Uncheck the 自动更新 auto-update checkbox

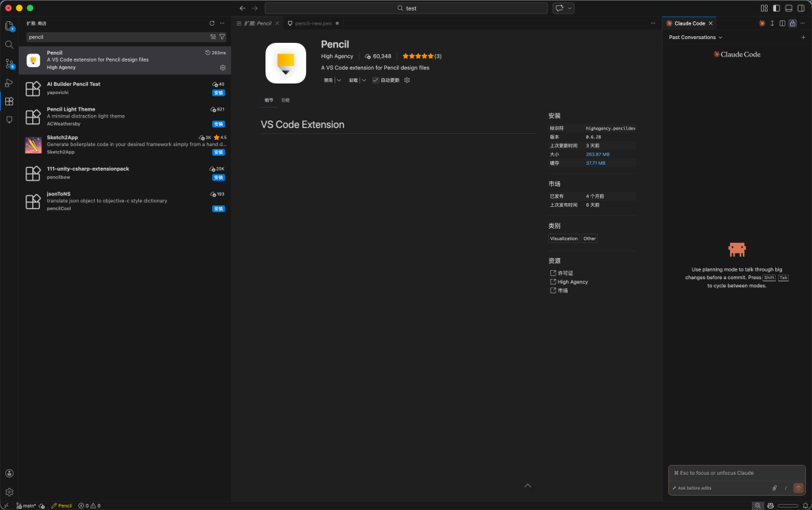tap(375, 80)
